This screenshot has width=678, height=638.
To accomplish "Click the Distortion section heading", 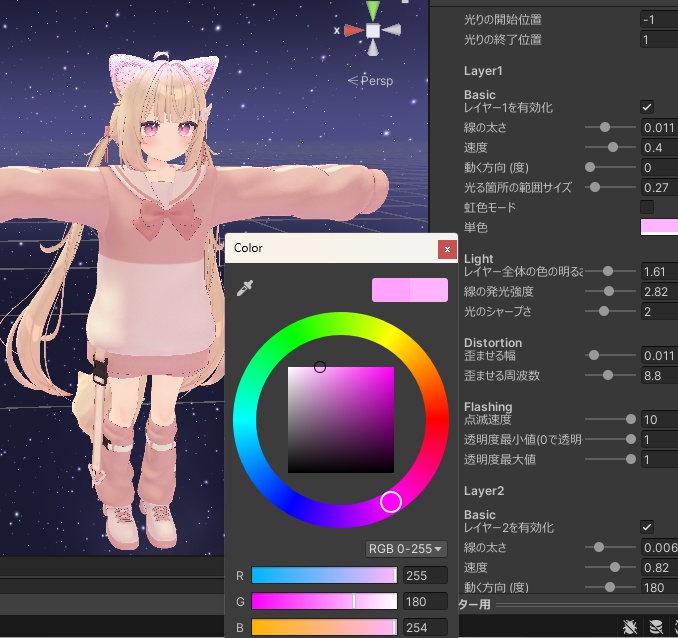I will click(493, 343).
